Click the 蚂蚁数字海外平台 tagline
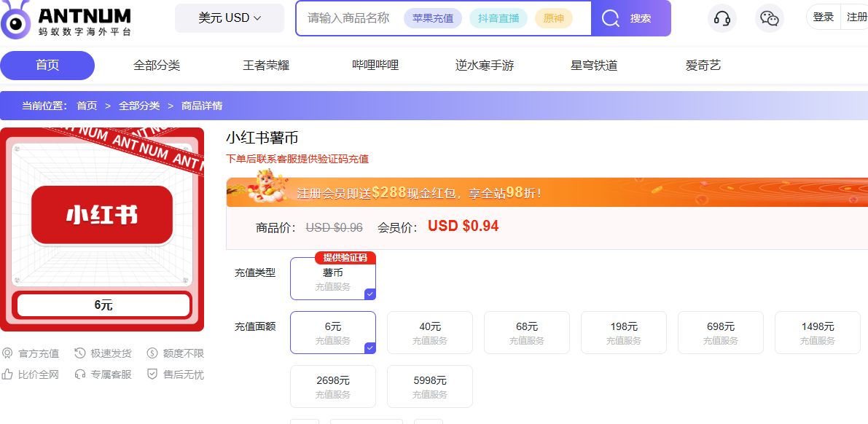Viewport: 868px width, 424px height. [x=85, y=31]
